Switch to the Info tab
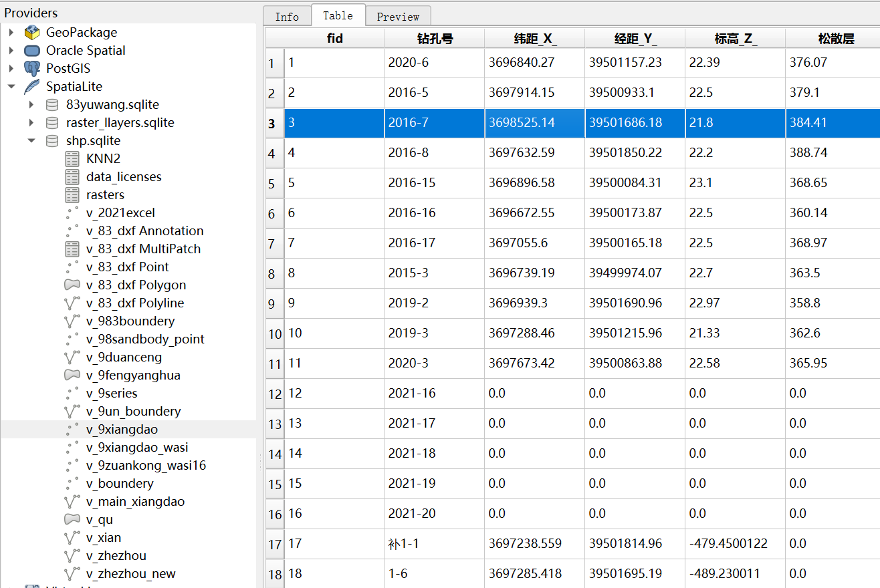880x588 pixels. pos(287,17)
